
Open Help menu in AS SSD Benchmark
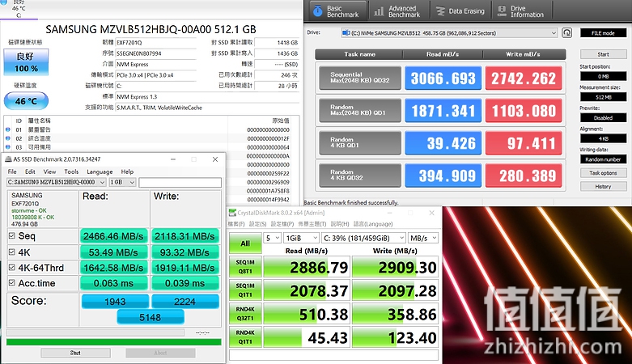[127, 171]
